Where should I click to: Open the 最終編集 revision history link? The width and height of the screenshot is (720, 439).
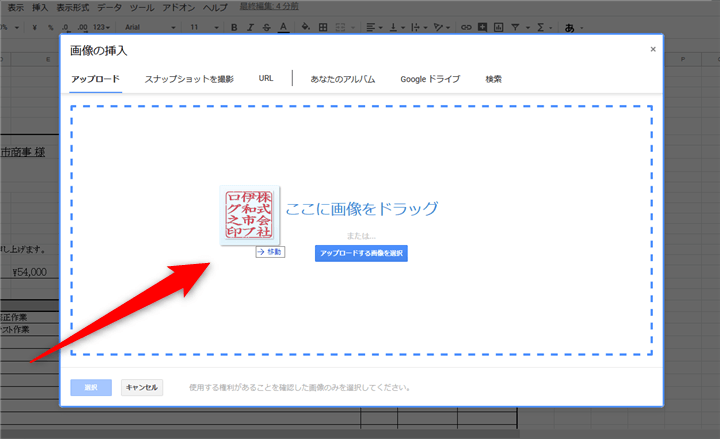tap(269, 6)
